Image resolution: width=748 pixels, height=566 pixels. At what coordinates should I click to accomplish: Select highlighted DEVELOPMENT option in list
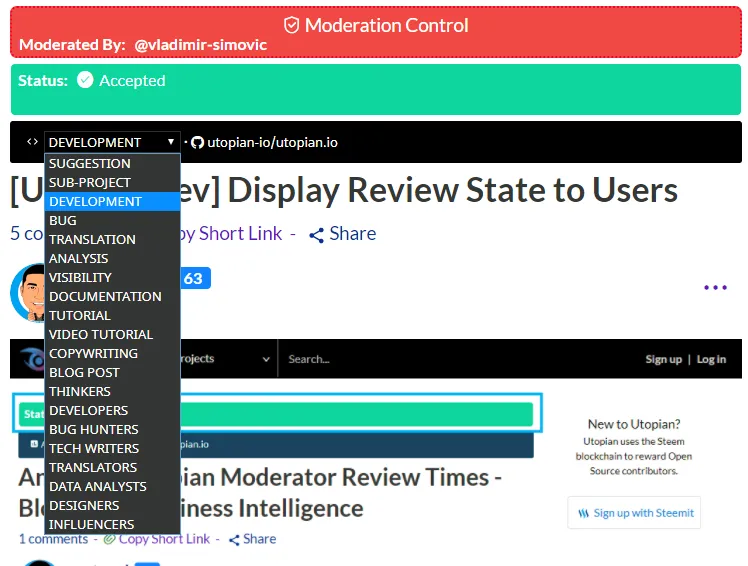[x=112, y=201]
